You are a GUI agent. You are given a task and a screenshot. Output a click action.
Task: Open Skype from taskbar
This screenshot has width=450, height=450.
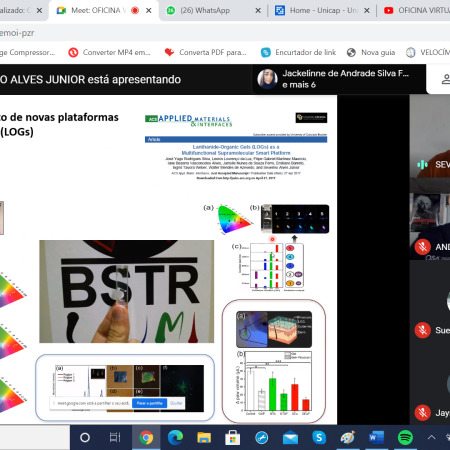pos(319,437)
